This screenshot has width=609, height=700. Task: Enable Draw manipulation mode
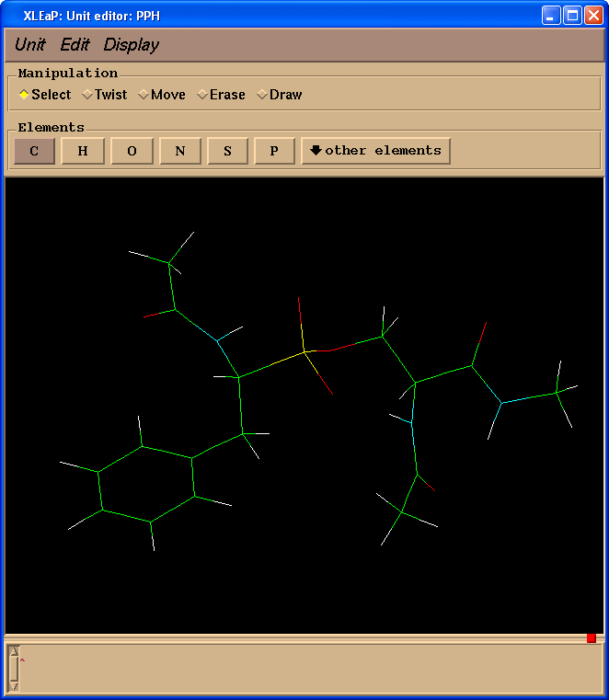point(280,95)
